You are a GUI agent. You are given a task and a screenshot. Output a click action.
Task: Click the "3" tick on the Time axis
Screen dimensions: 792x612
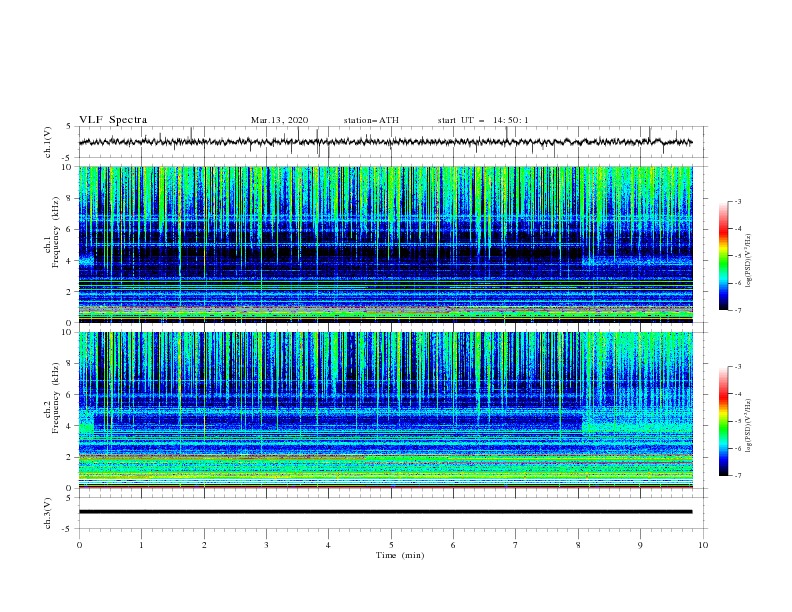tap(266, 545)
